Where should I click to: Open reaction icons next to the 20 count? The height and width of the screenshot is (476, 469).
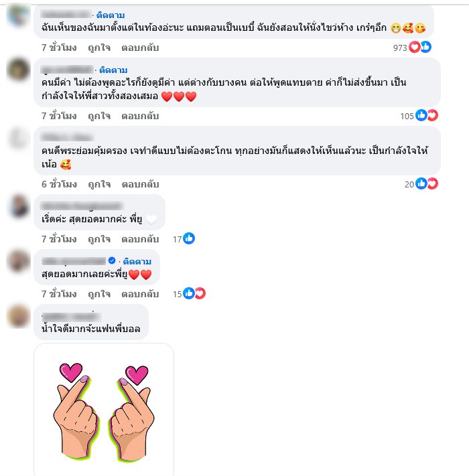(427, 183)
